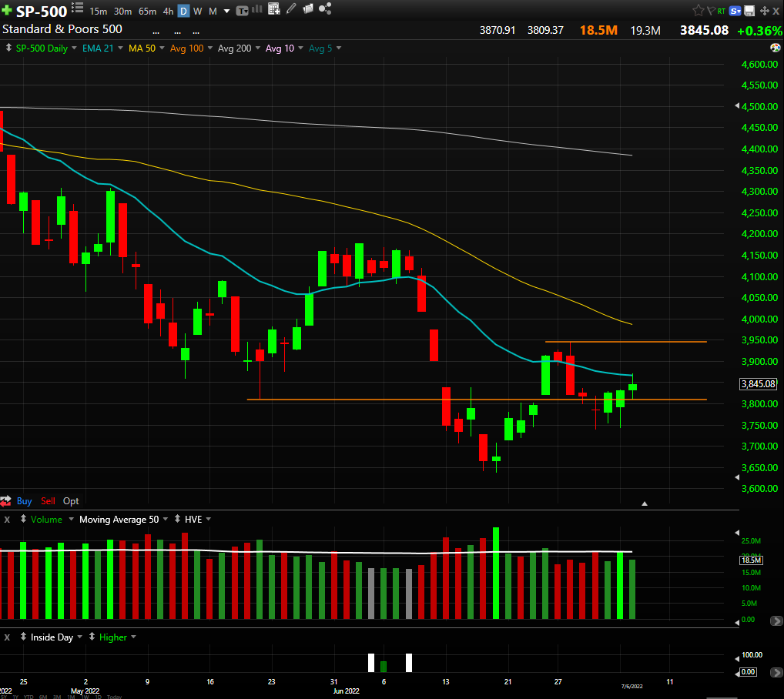Switch to the Weekly 'W' timeframe
The height and width of the screenshot is (699, 784).
[198, 11]
